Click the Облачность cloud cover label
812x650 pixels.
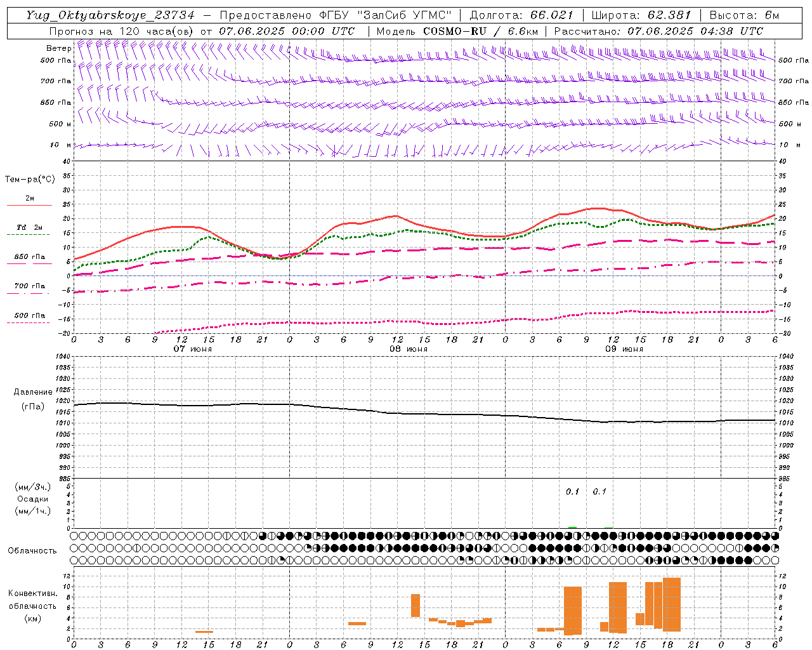point(32,551)
